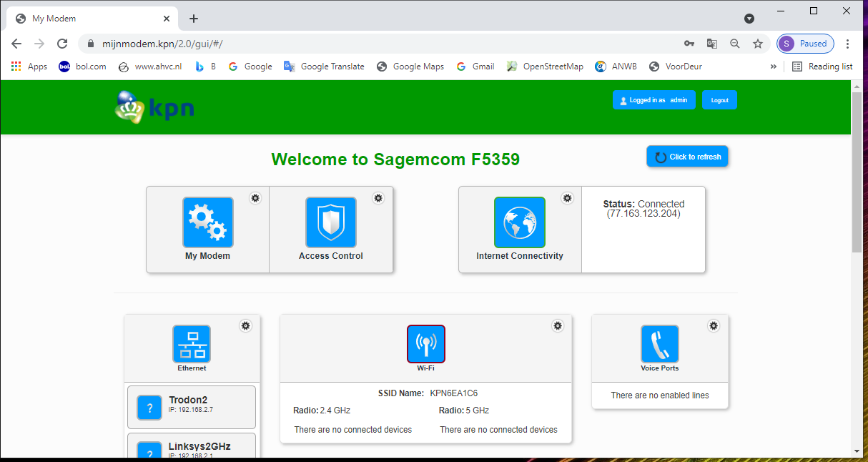The image size is (868, 462).
Task: Reload the current browser page
Action: (x=62, y=44)
